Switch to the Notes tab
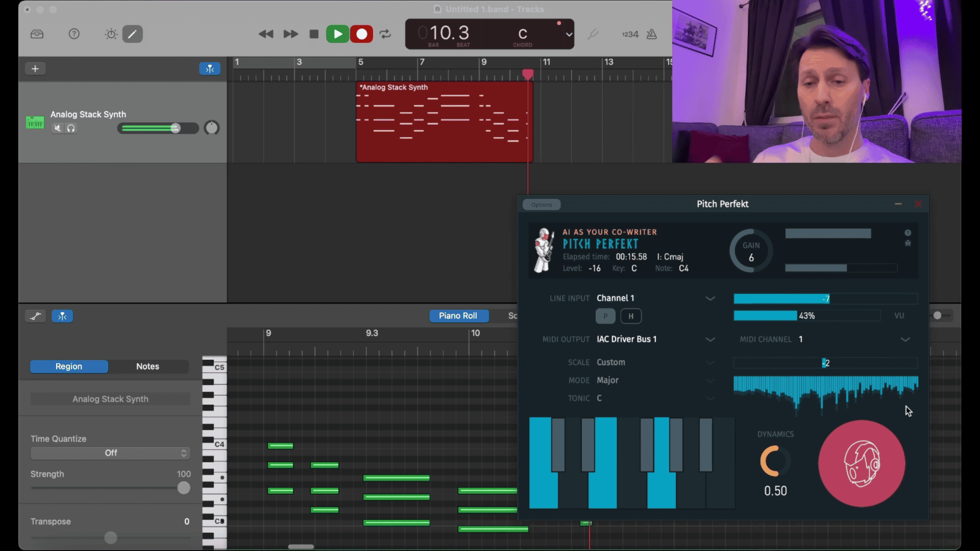 148,366
